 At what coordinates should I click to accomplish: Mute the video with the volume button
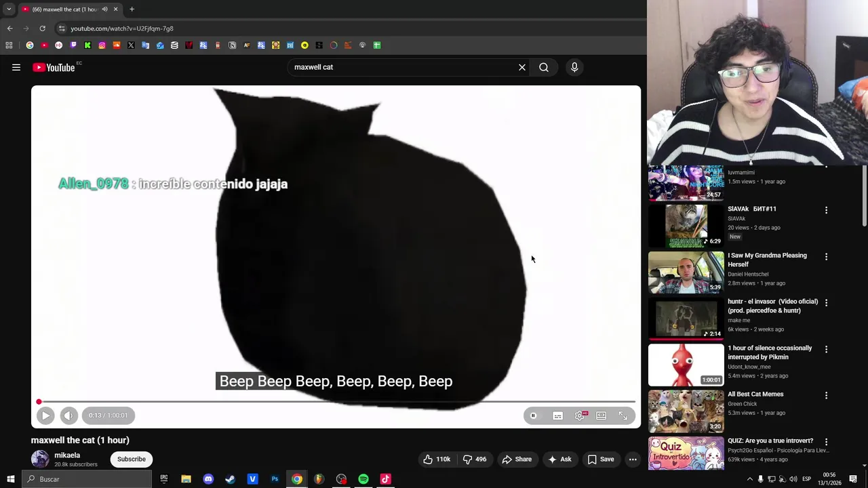[x=68, y=415]
